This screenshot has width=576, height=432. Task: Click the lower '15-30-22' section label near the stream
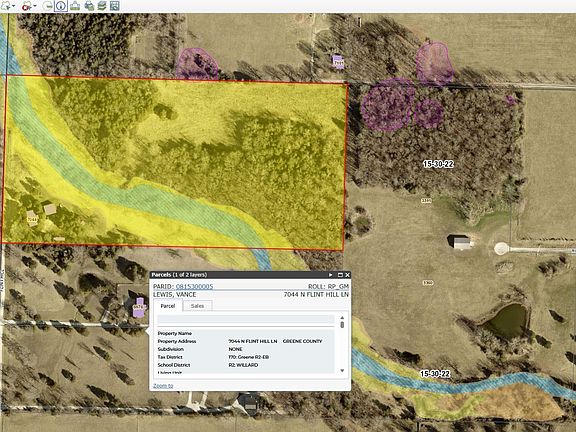click(x=435, y=374)
